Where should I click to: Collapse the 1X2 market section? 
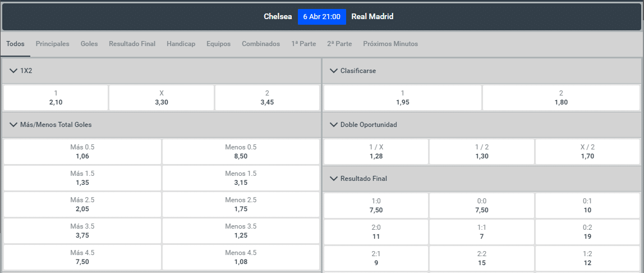(x=14, y=71)
